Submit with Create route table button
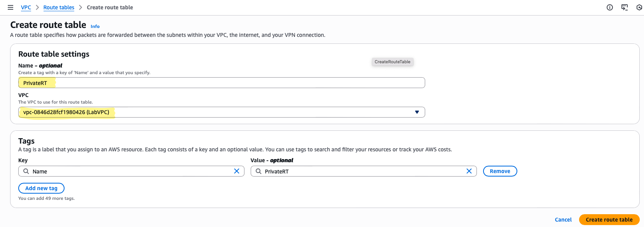This screenshot has width=644, height=227. (609, 220)
